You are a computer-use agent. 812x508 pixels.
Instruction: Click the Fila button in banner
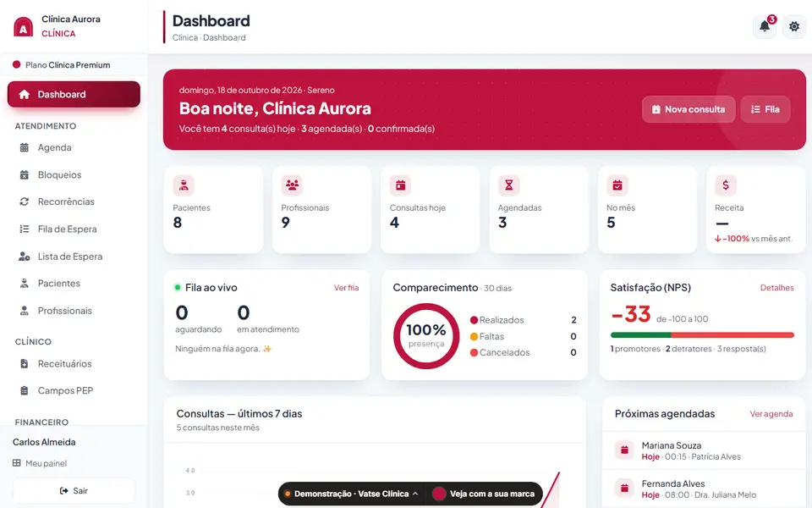[x=765, y=109]
